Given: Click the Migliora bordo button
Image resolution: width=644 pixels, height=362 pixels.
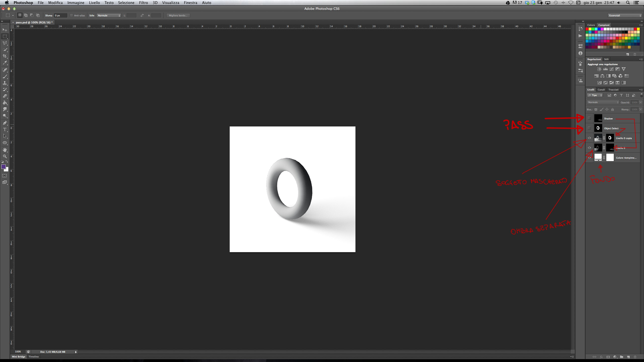Looking at the screenshot, I should (x=178, y=16).
